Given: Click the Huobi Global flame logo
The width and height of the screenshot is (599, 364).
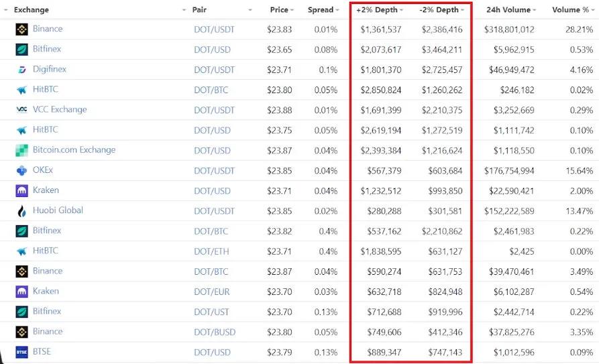Looking at the screenshot, I should [x=21, y=210].
